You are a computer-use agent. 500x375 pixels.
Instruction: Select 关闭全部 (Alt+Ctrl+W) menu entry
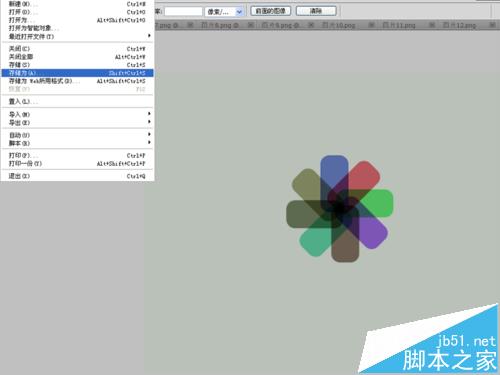click(77, 57)
